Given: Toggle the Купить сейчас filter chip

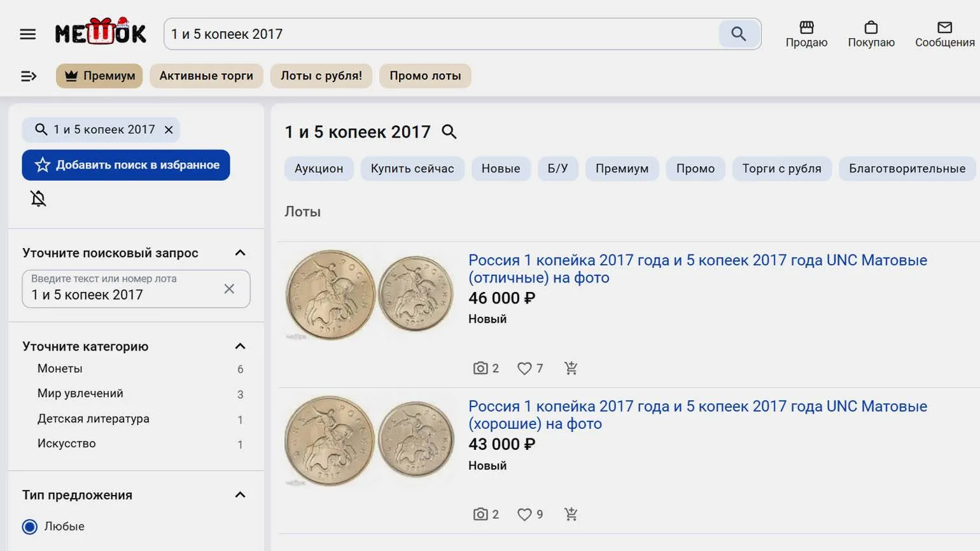Looking at the screenshot, I should pyautogui.click(x=412, y=169).
